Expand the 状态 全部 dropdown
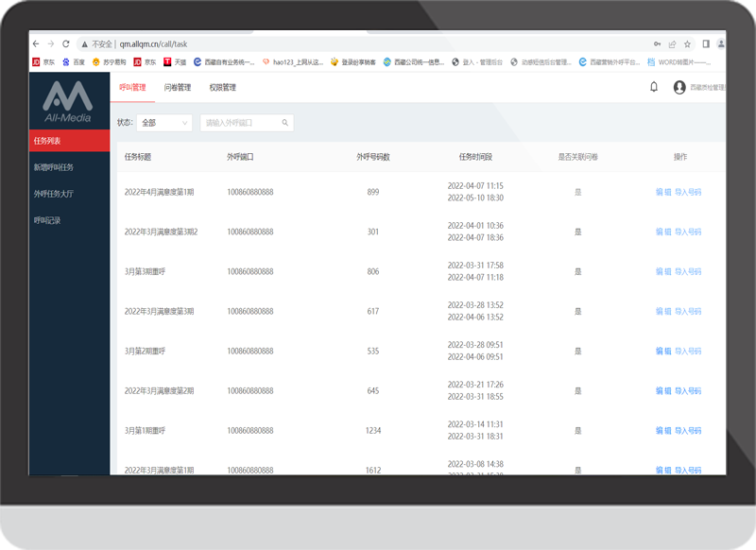The image size is (756, 550). point(164,123)
